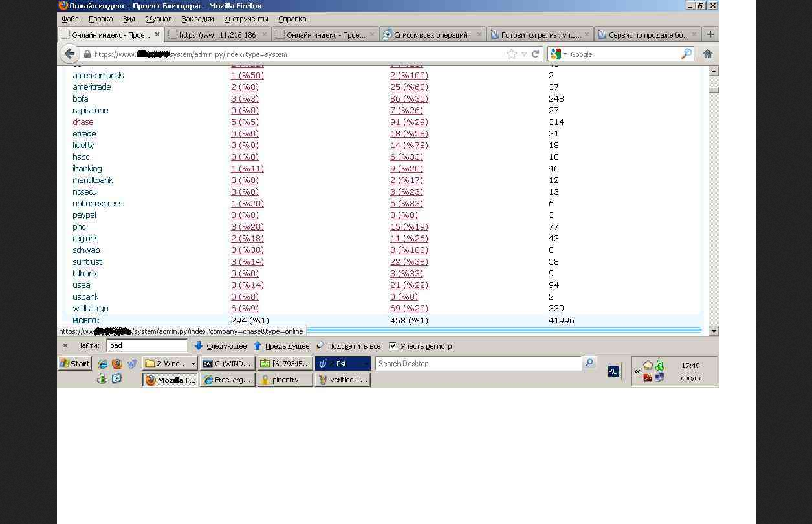Viewport: 812px width, 524px height.
Task: Launch Firefox from quick launch icon
Action: point(117,364)
